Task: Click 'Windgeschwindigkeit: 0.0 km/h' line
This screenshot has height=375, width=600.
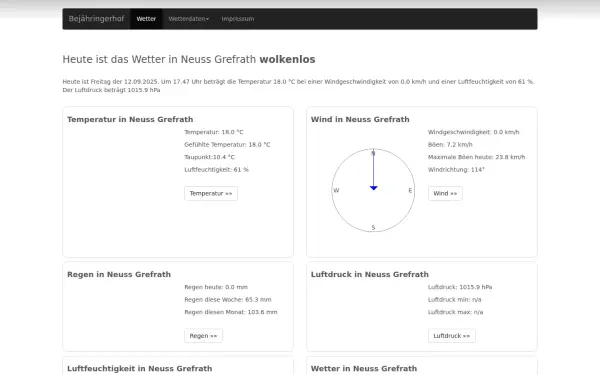Action: tap(474, 132)
